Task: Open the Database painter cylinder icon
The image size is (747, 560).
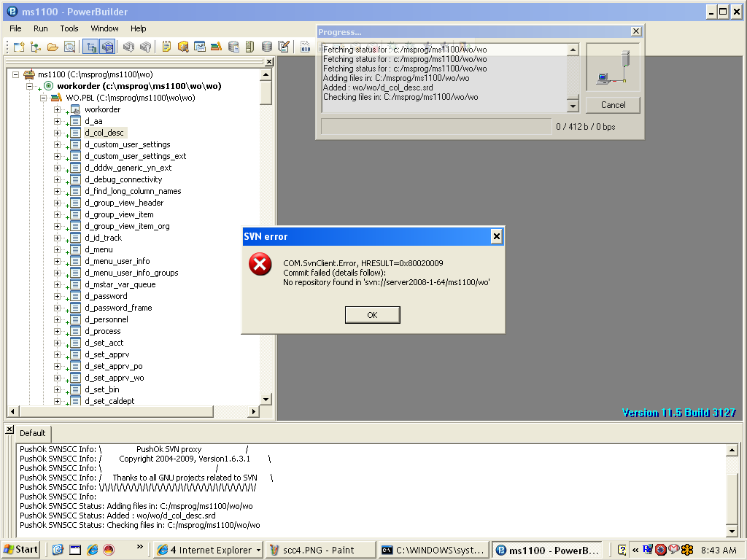Action: 267,47
